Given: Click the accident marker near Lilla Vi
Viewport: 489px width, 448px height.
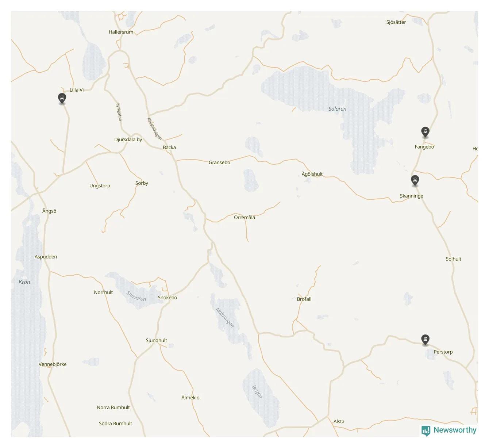Looking at the screenshot, I should coord(62,98).
